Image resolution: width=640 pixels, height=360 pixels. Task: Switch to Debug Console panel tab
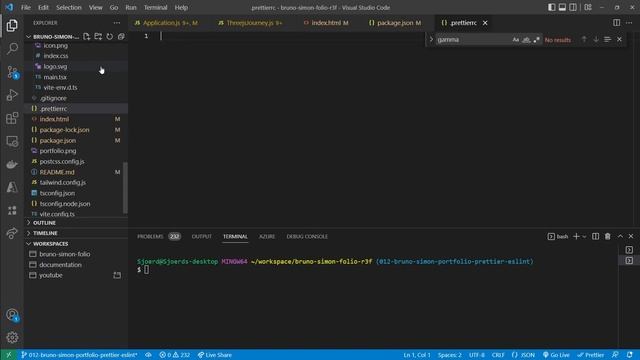click(307, 236)
